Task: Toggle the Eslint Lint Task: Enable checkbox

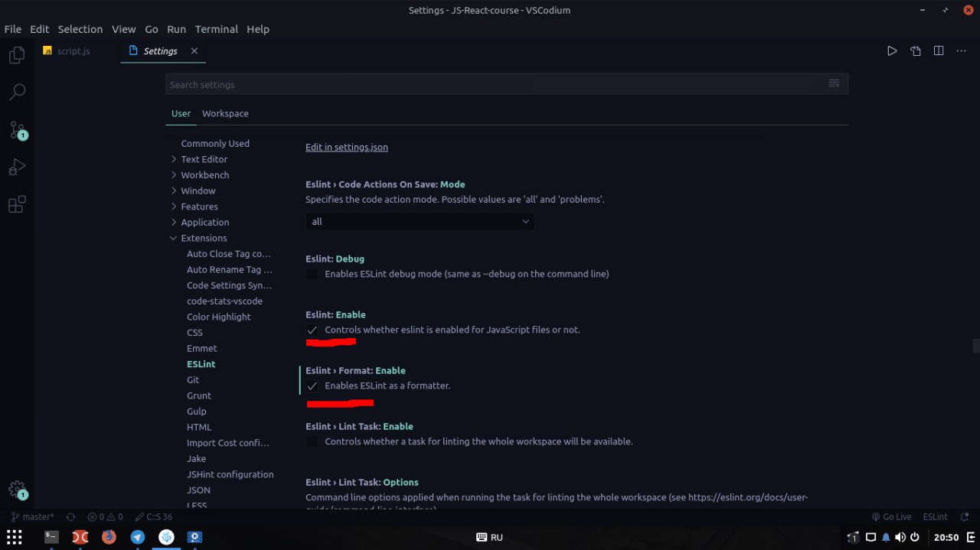Action: point(312,441)
